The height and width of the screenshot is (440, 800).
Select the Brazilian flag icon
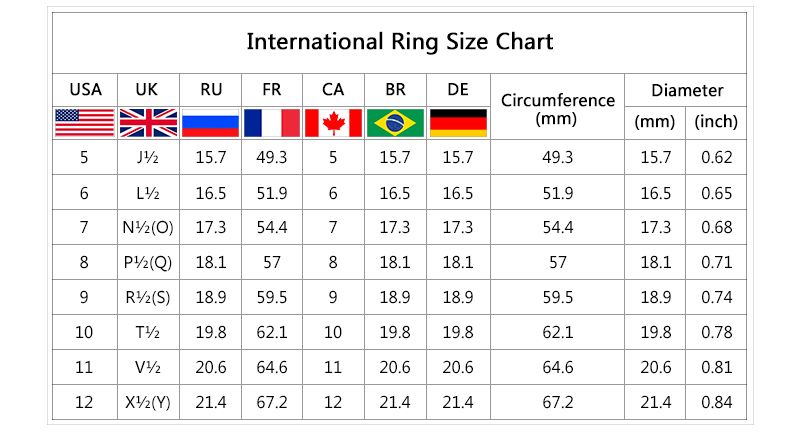[396, 122]
